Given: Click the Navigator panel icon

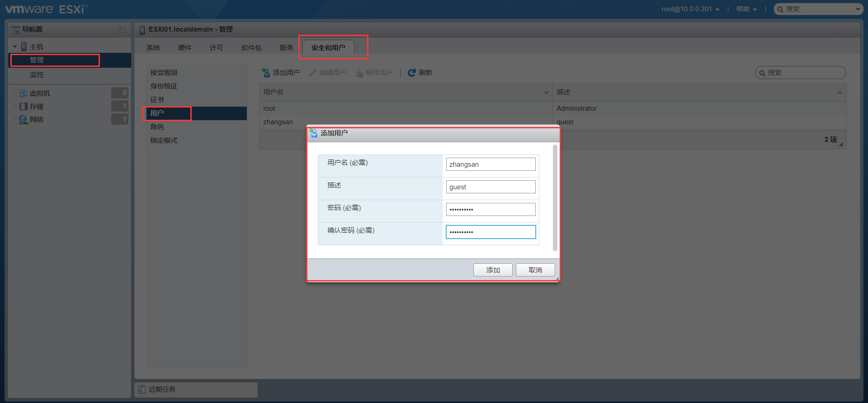Looking at the screenshot, I should (x=15, y=29).
